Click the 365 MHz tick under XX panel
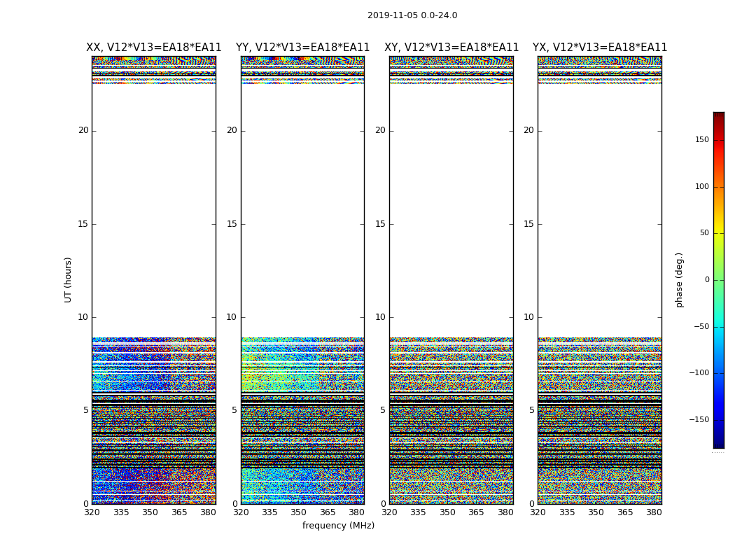 (x=179, y=512)
